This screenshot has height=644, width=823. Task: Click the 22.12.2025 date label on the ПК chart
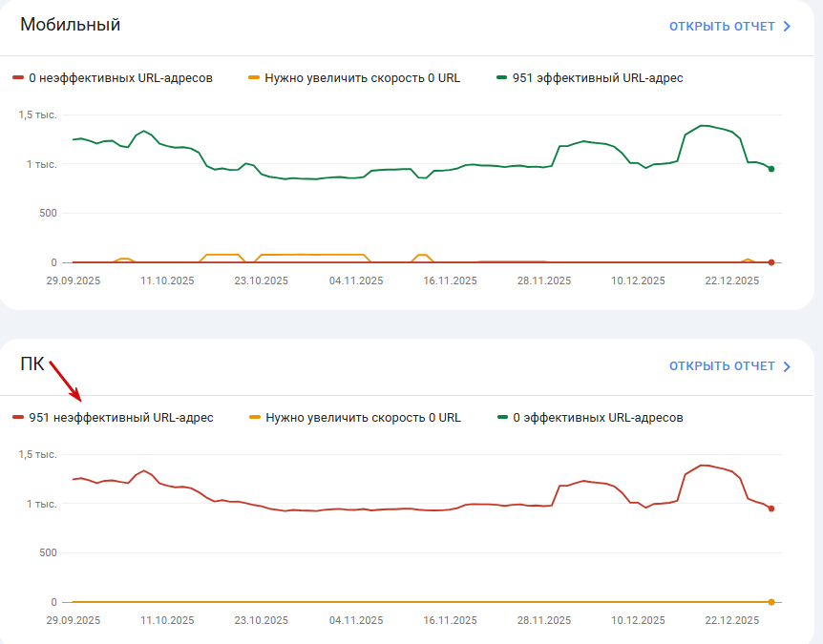(732, 620)
